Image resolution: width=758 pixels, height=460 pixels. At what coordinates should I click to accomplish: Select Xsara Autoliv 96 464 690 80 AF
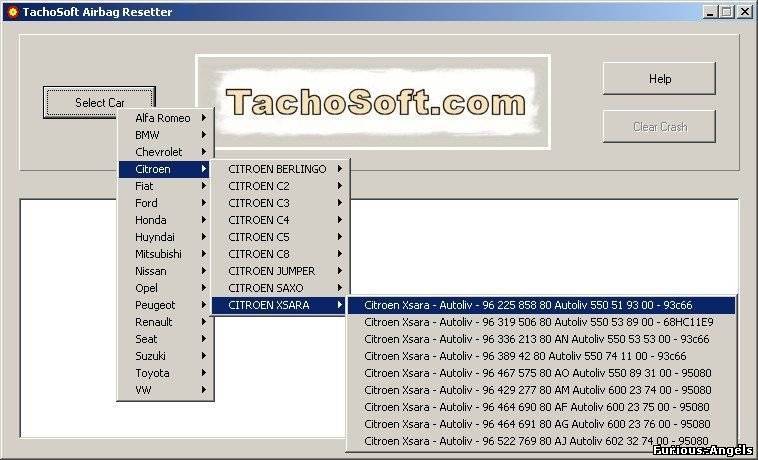click(x=542, y=407)
